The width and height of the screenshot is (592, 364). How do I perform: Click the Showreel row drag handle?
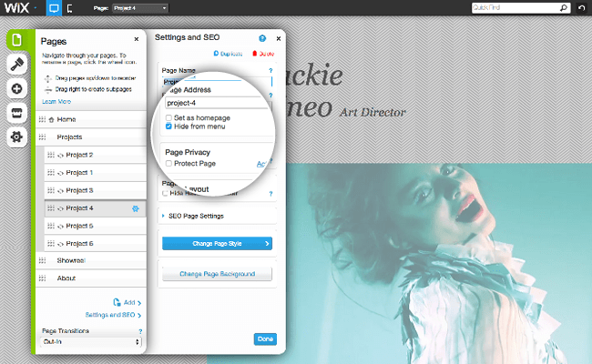click(42, 260)
